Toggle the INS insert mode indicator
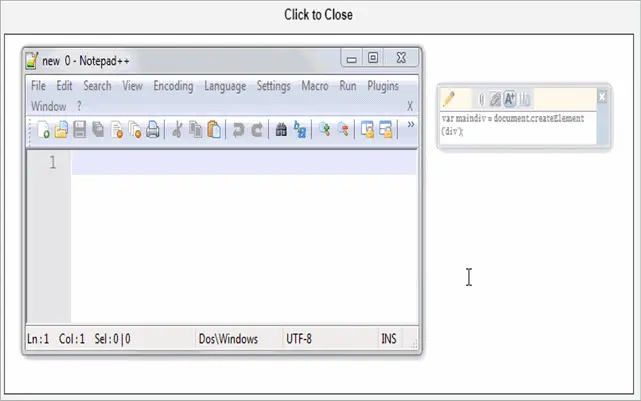The width and height of the screenshot is (641, 401). pos(389,339)
